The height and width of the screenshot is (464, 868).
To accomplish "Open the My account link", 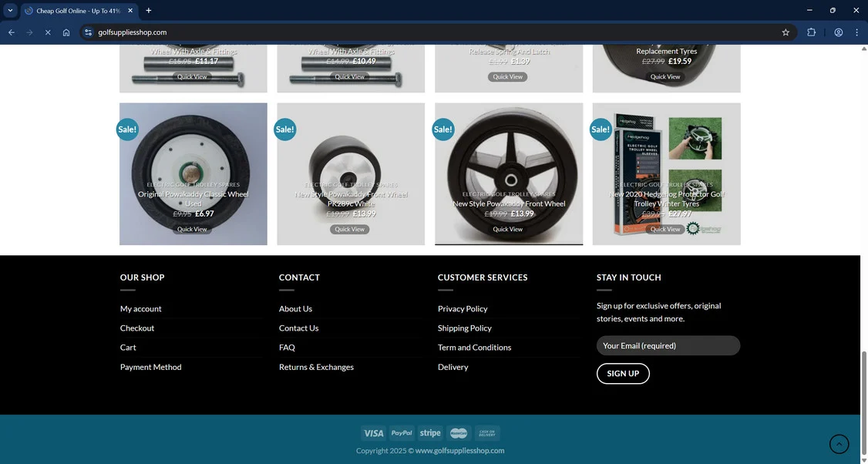I will click(x=140, y=309).
